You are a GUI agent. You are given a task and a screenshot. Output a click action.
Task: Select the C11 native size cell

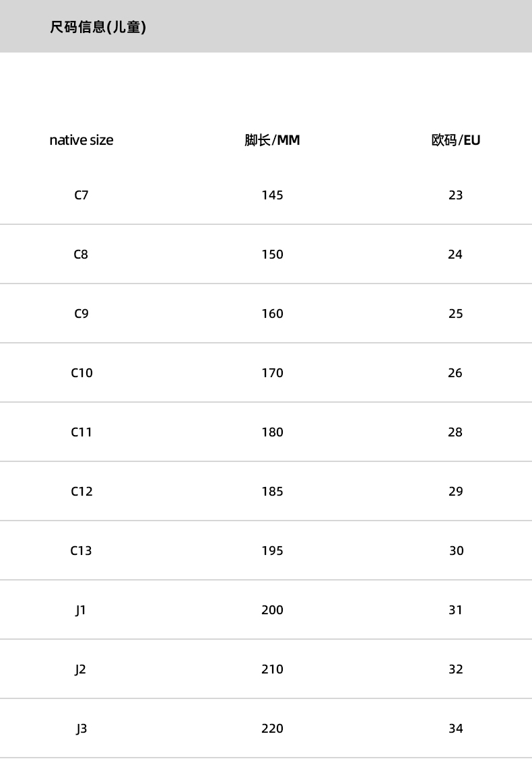81,432
